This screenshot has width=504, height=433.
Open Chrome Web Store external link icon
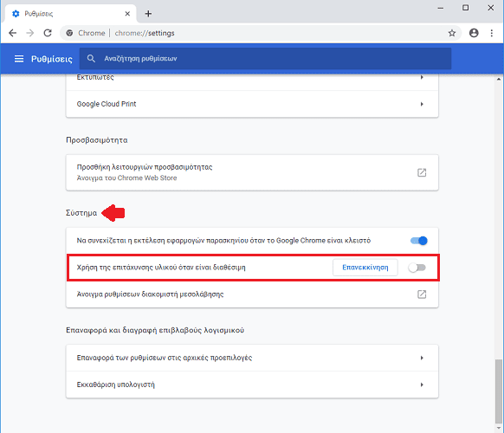(422, 172)
